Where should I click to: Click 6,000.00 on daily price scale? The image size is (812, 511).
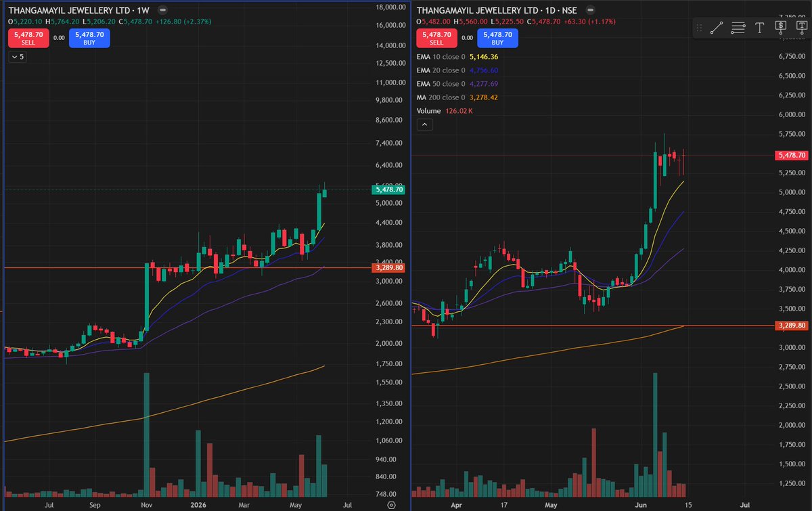click(792, 114)
